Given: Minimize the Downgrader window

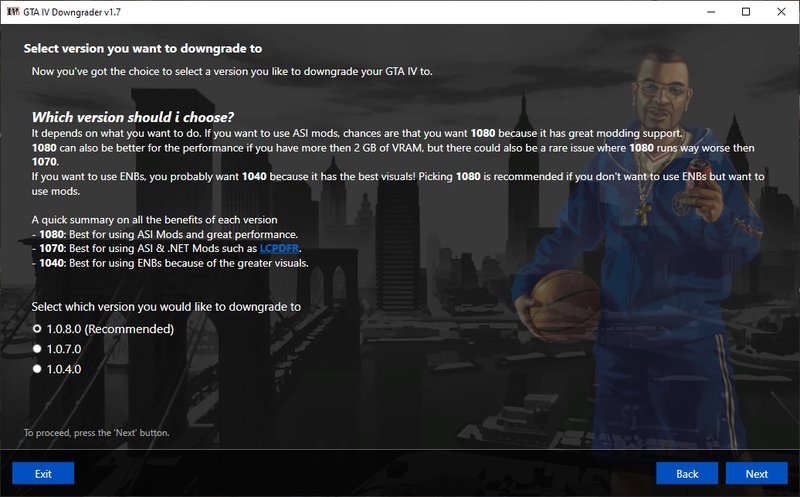Looking at the screenshot, I should tap(711, 12).
